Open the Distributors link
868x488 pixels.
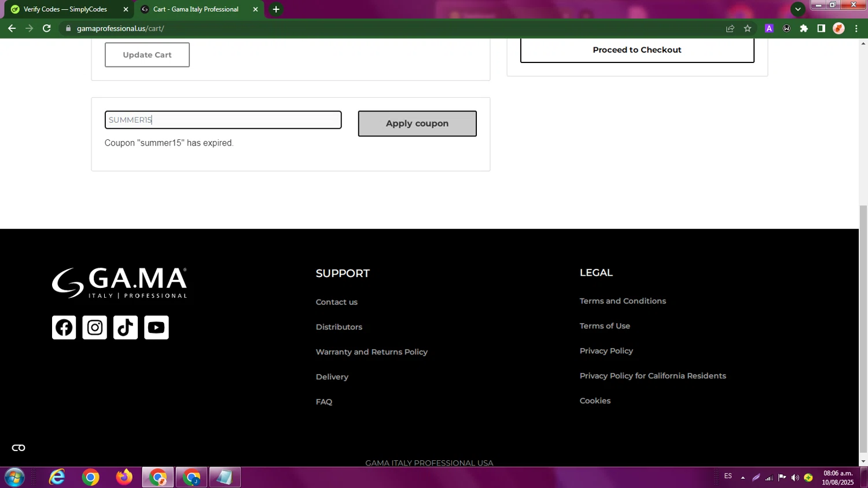pyautogui.click(x=339, y=327)
